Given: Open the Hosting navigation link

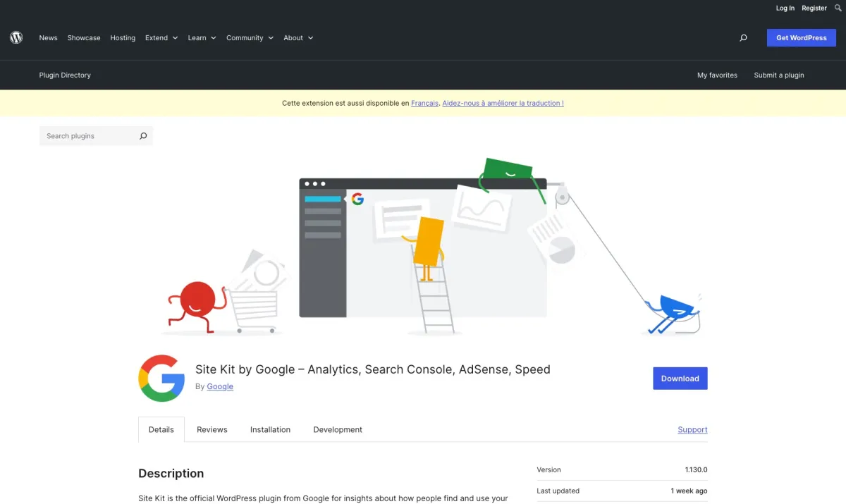Looking at the screenshot, I should click(x=123, y=38).
